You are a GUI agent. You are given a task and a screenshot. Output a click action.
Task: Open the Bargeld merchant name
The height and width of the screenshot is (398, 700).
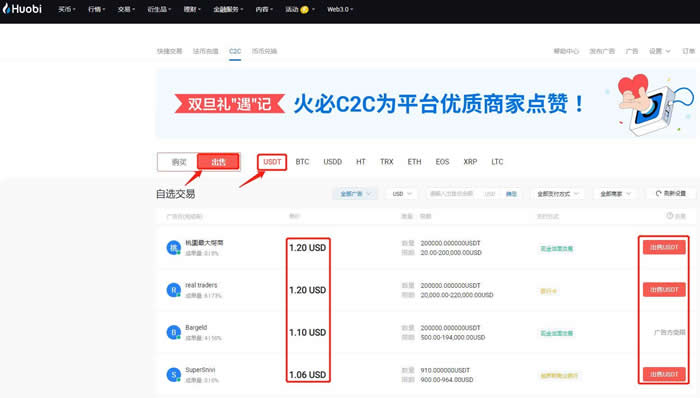tap(196, 328)
